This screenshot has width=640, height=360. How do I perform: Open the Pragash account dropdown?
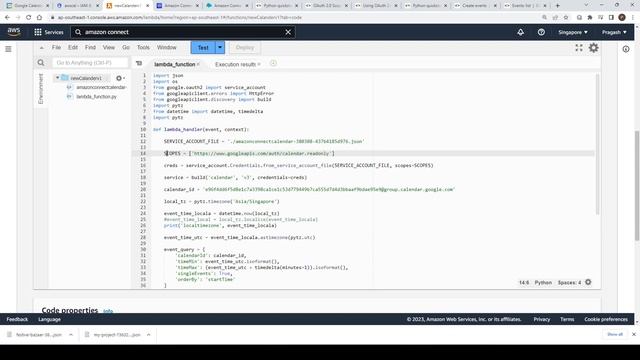(614, 32)
